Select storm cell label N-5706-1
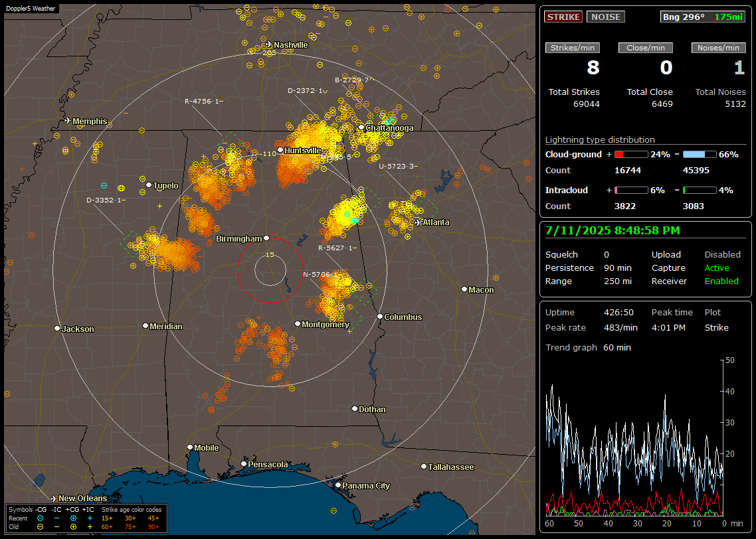This screenshot has width=756, height=539. [x=321, y=275]
